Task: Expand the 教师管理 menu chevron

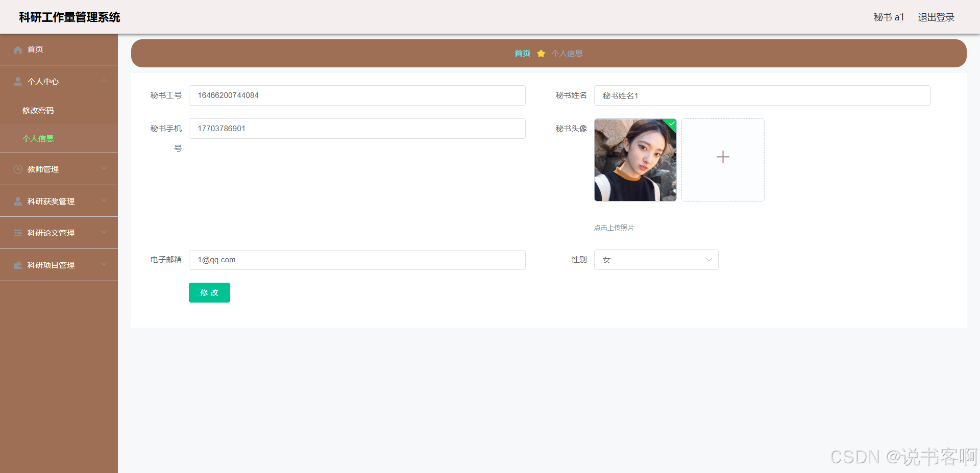Action: (x=104, y=169)
